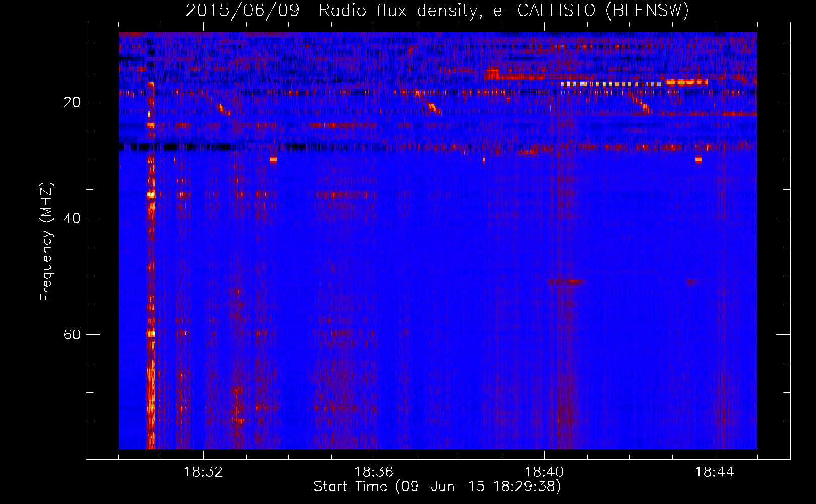Click the '18:32' time tick label
This screenshot has width=816, height=504.
tap(203, 472)
